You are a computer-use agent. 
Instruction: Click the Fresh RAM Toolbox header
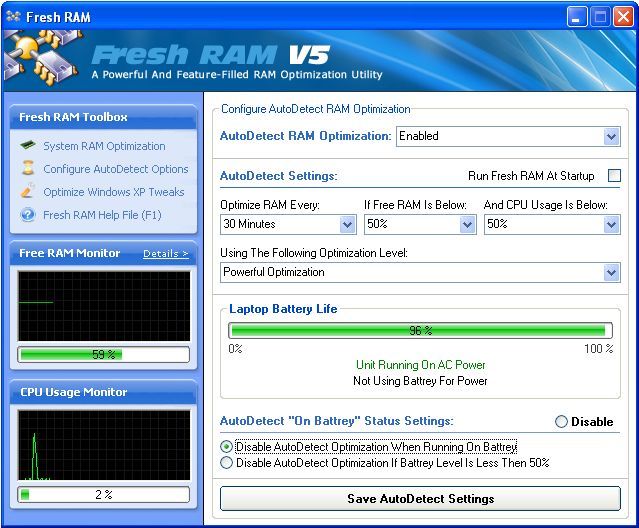(x=104, y=117)
